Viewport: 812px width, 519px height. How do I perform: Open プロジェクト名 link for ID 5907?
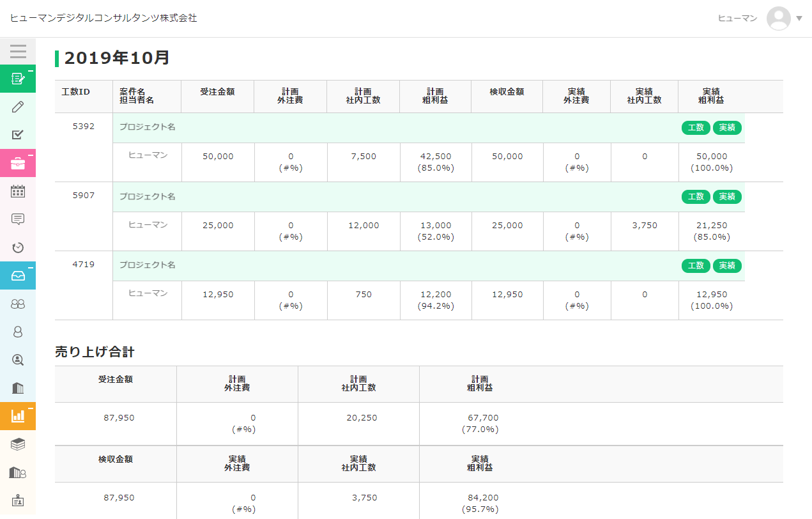point(148,196)
